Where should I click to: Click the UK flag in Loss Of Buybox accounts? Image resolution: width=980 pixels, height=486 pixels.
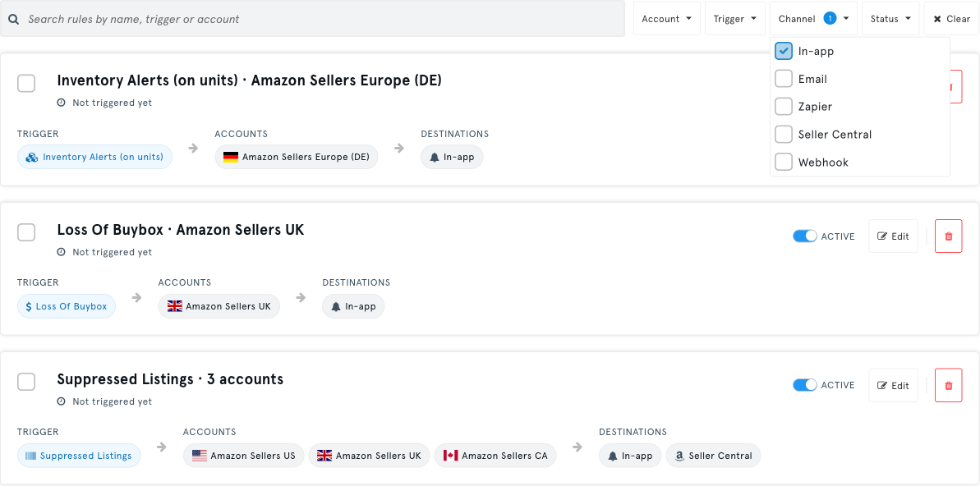(x=175, y=307)
